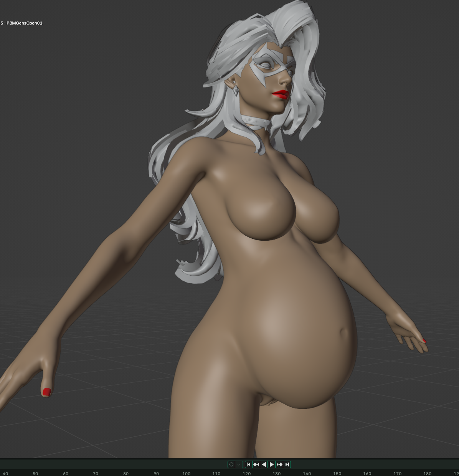Toggle the auto keying record button
The width and height of the screenshot is (459, 476).
(231, 464)
